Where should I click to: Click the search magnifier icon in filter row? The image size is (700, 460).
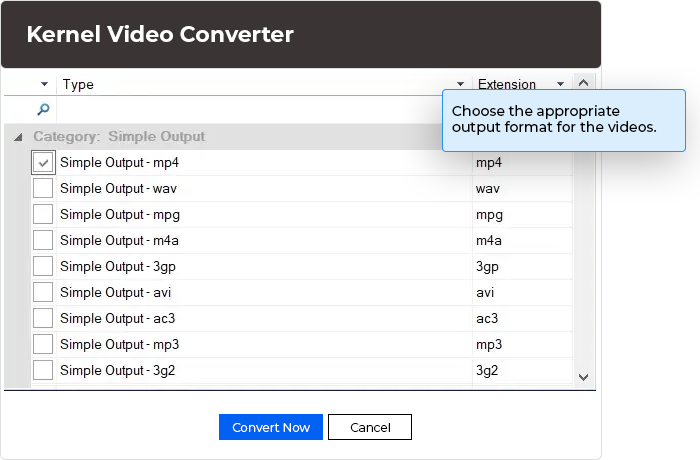click(43, 109)
